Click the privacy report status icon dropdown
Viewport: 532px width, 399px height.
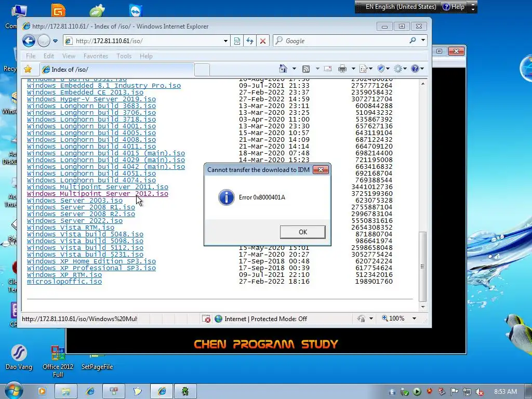click(x=371, y=318)
